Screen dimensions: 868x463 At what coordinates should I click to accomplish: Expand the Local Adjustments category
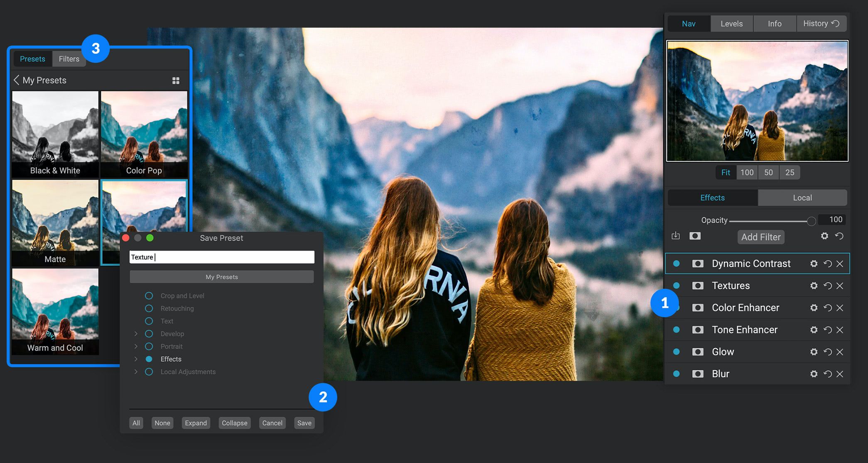(x=134, y=373)
